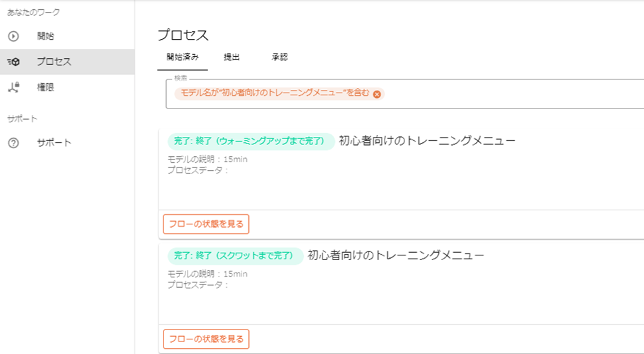View flow status for the ウォーミングアップ process

tap(206, 224)
